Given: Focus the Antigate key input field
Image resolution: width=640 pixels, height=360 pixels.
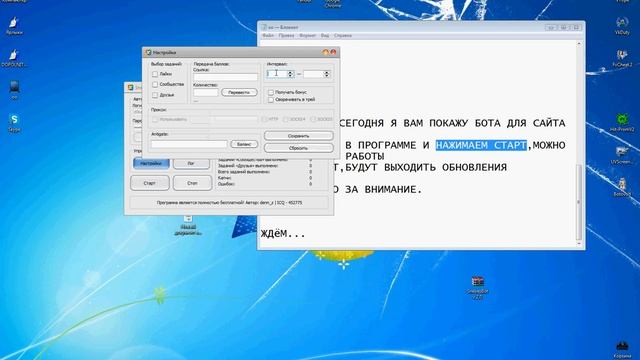Looking at the screenshot, I should pyautogui.click(x=189, y=144).
